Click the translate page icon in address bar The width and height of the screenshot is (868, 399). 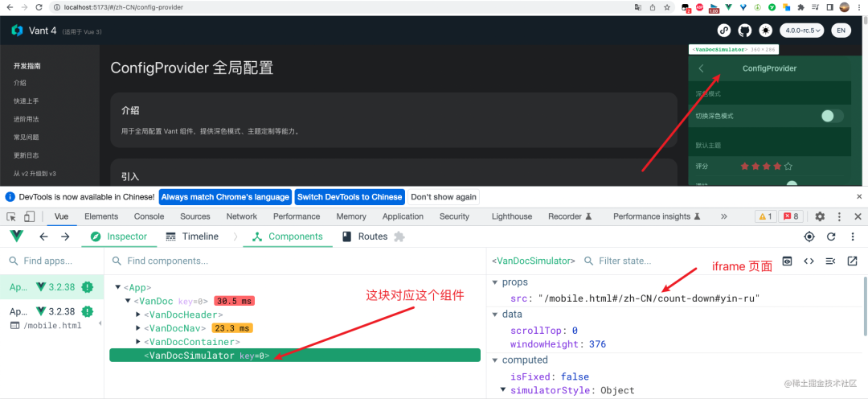tap(638, 7)
